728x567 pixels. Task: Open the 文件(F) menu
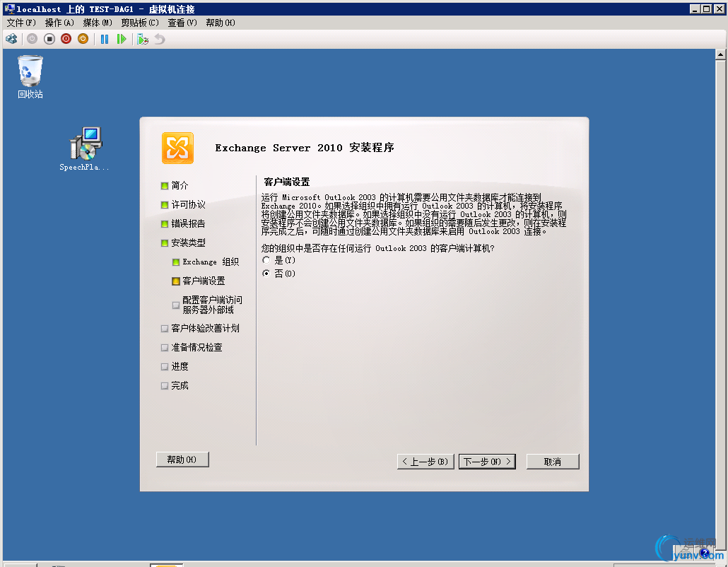[21, 23]
